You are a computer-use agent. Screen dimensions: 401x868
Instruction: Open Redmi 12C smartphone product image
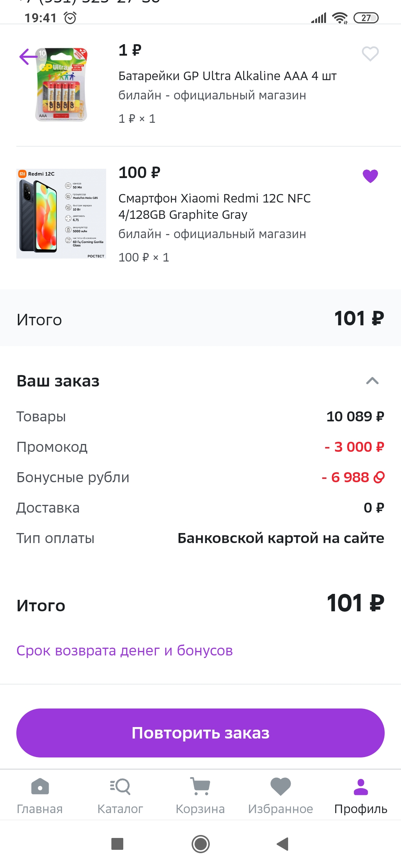click(61, 214)
